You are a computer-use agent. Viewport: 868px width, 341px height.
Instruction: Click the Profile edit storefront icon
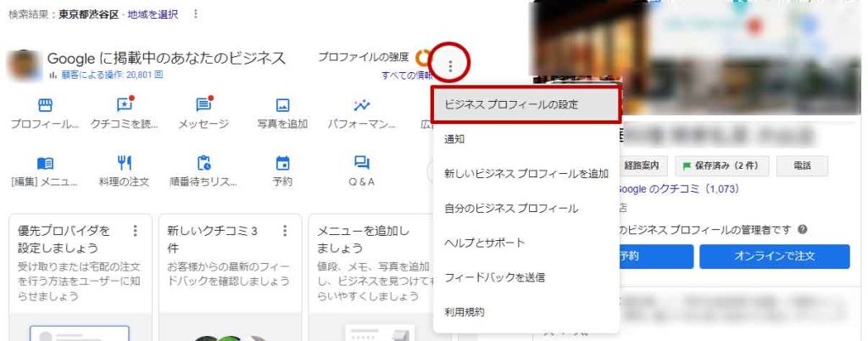click(46, 106)
